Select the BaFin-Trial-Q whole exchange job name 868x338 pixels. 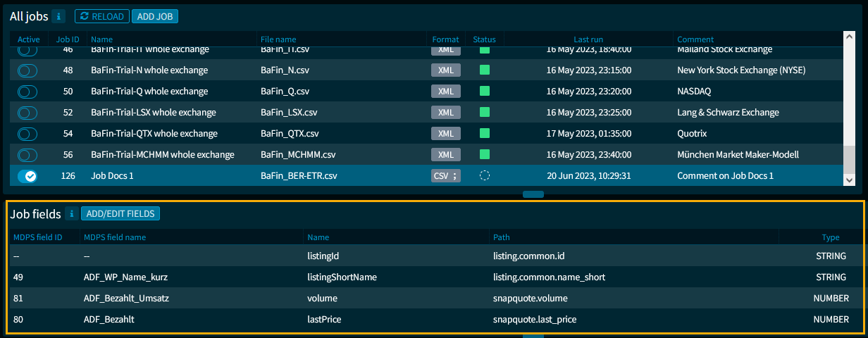pyautogui.click(x=149, y=92)
